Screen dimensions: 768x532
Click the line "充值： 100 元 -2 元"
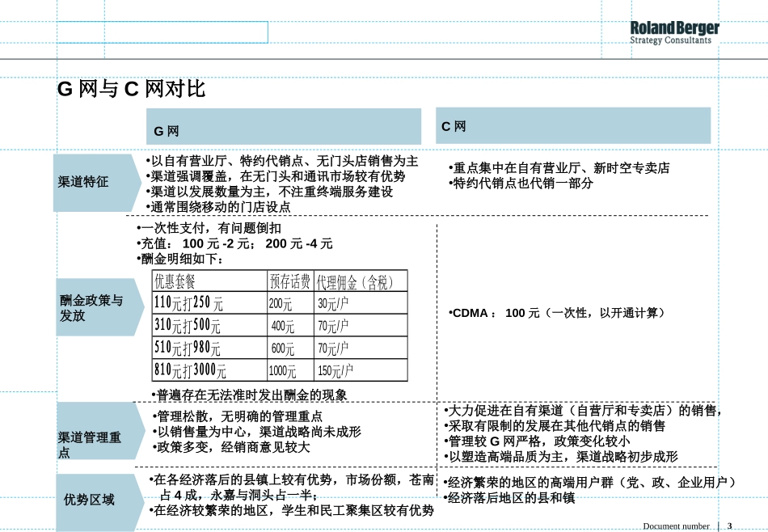coord(196,243)
